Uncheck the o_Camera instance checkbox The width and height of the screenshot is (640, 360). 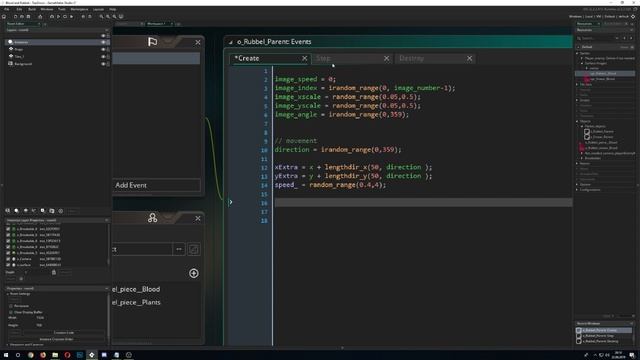8,259
